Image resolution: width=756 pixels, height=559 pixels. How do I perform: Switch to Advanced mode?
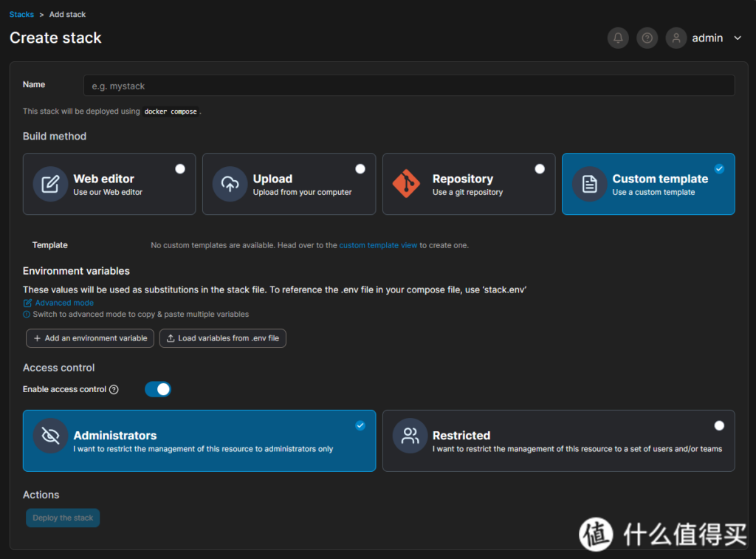coord(63,303)
